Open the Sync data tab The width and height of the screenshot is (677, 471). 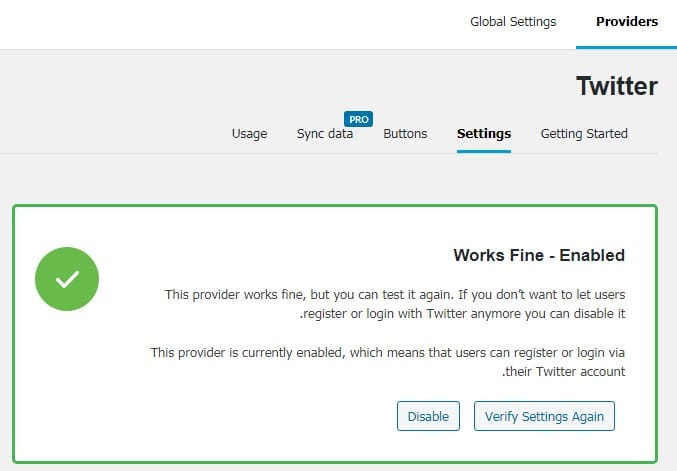point(325,134)
